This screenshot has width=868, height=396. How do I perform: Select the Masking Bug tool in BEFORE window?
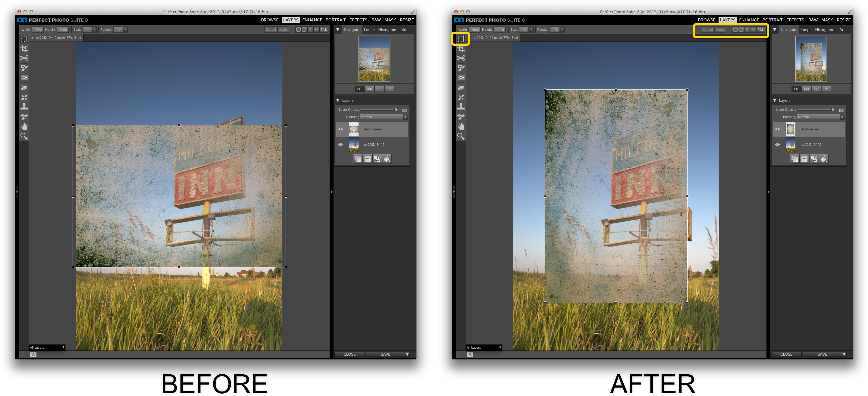24,78
